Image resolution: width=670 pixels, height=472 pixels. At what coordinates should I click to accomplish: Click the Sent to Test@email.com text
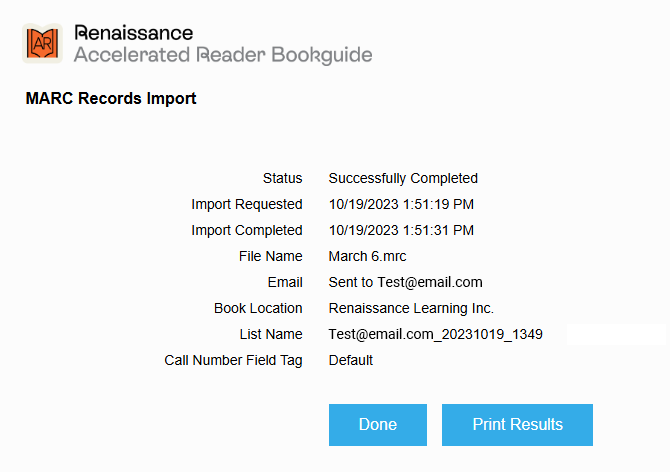(405, 282)
